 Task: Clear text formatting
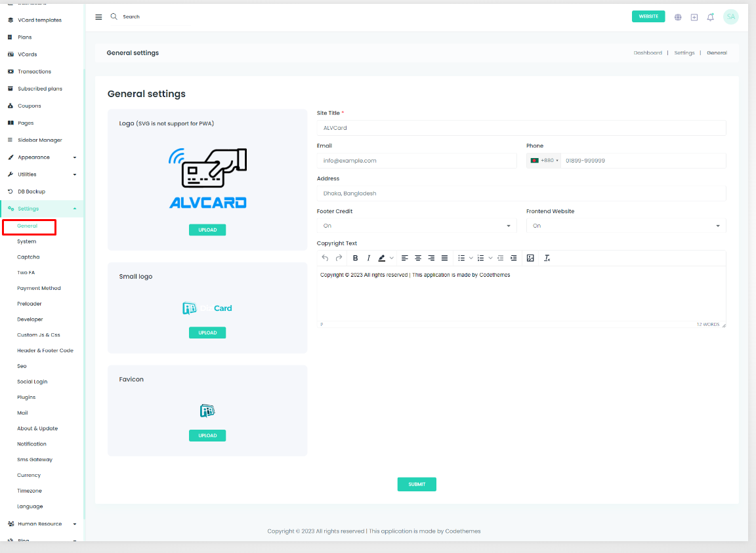(x=547, y=258)
